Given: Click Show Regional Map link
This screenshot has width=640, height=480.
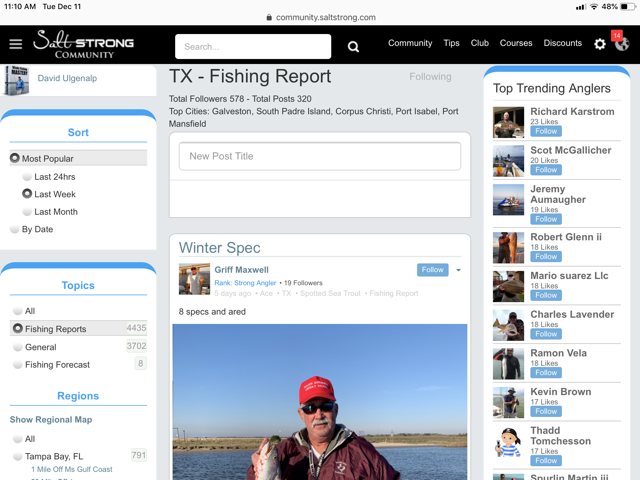Looking at the screenshot, I should coord(51,420).
